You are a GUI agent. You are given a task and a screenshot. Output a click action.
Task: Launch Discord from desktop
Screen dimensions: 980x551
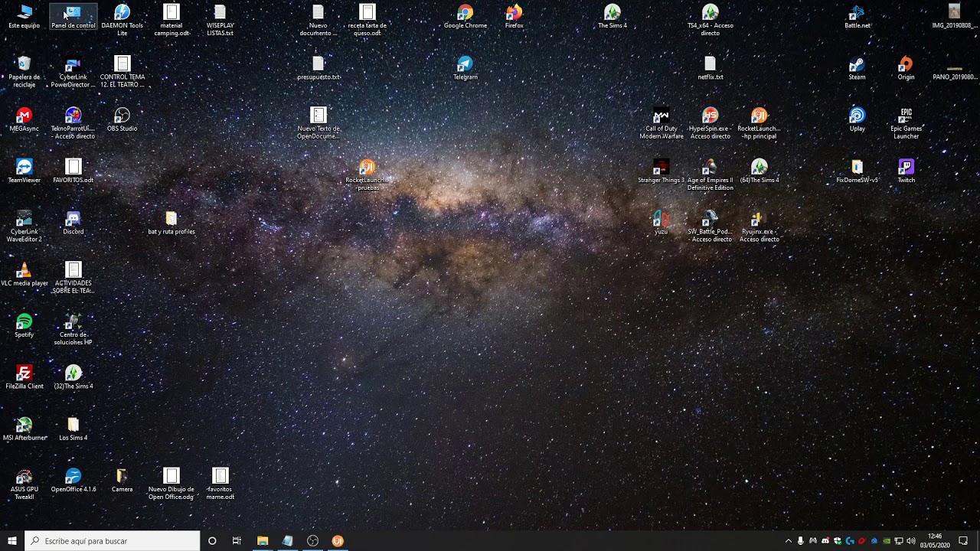73,223
